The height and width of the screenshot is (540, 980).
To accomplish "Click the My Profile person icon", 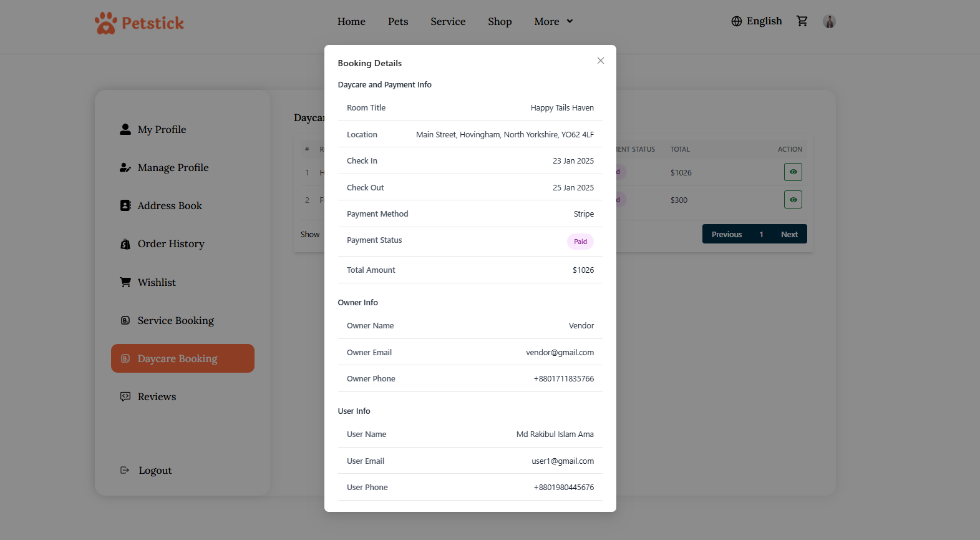I will pos(125,129).
